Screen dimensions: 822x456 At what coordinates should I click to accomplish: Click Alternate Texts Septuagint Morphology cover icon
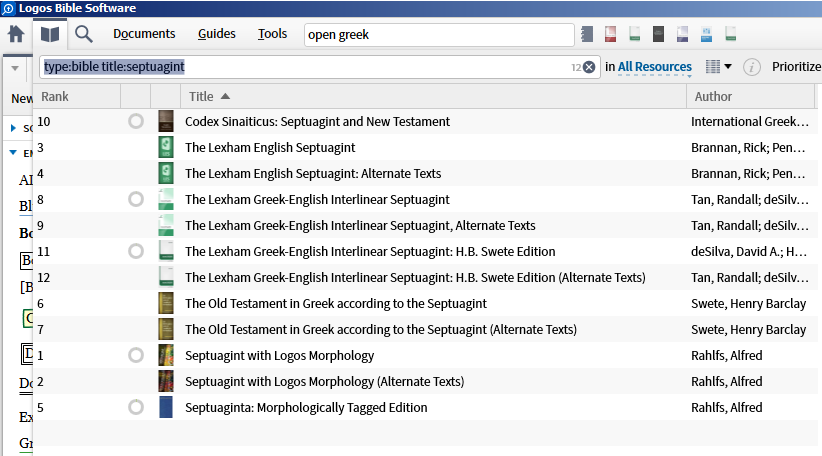coord(166,382)
